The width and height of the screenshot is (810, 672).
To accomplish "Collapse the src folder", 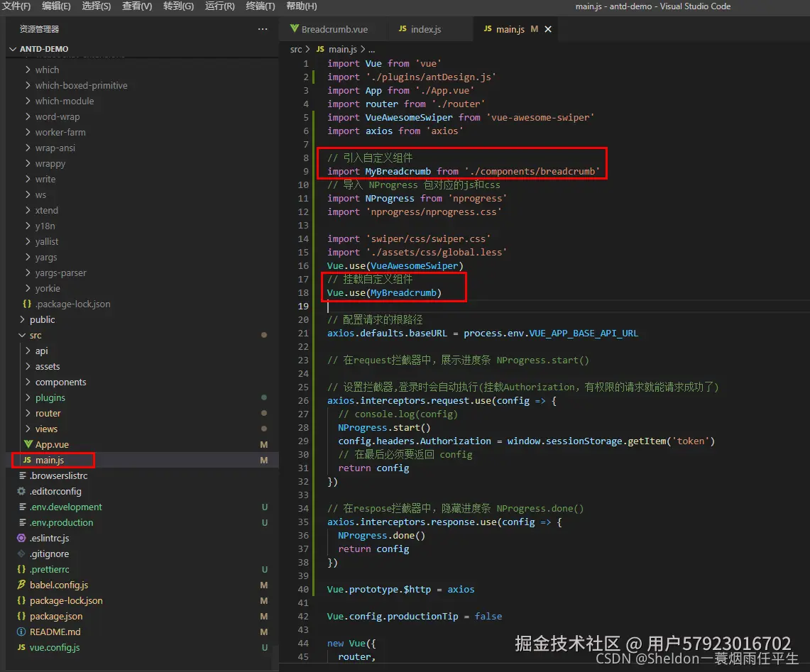I will click(22, 335).
